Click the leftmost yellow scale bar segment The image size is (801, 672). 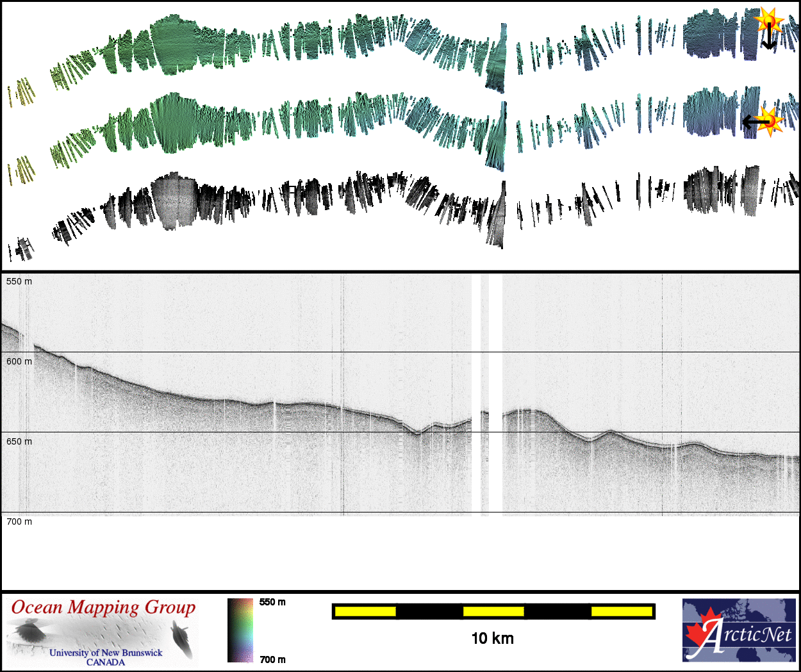pos(365,611)
